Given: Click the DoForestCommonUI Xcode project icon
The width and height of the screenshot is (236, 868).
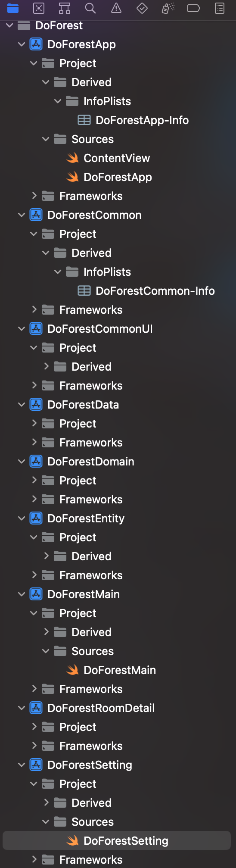Looking at the screenshot, I should [x=36, y=329].
